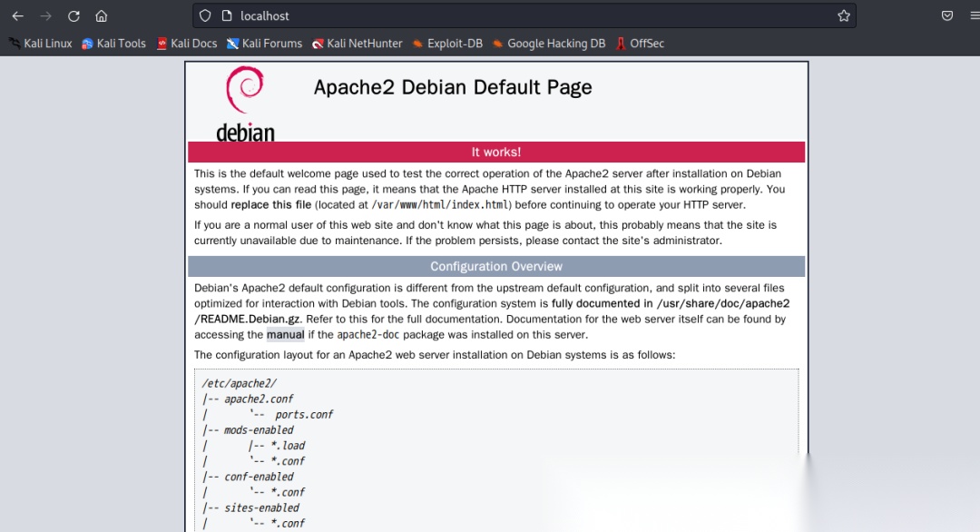Open the Kali Docs bookmark
Image resolution: width=980 pixels, height=532 pixels.
click(187, 43)
